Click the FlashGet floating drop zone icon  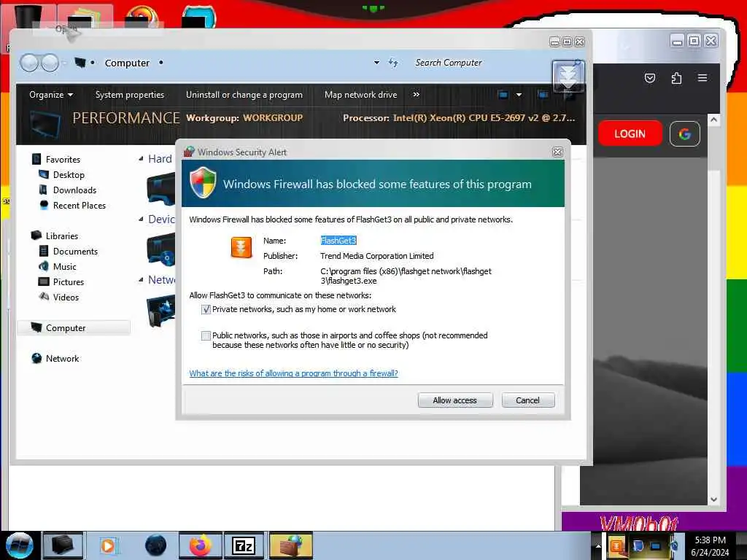pos(568,77)
